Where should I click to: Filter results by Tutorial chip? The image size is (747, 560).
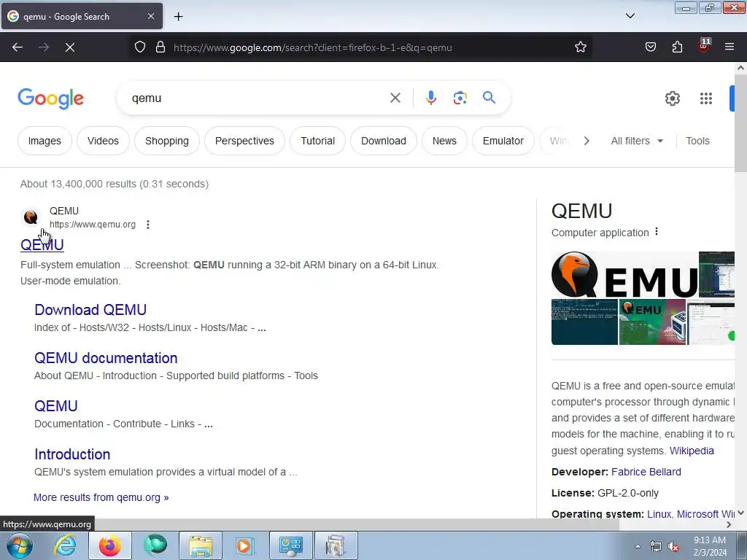pos(317,141)
